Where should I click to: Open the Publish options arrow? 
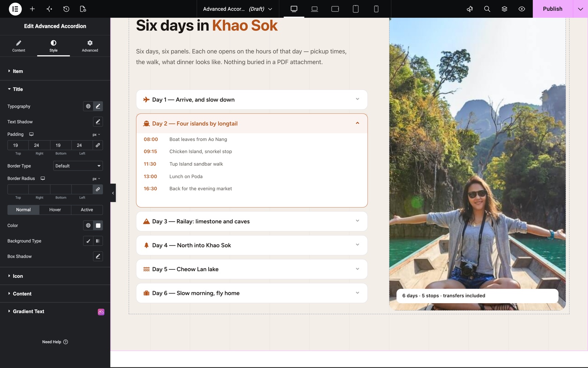point(580,9)
